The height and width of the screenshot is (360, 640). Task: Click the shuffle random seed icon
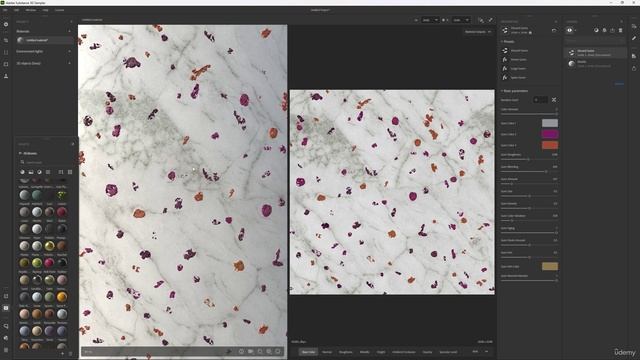tap(554, 100)
